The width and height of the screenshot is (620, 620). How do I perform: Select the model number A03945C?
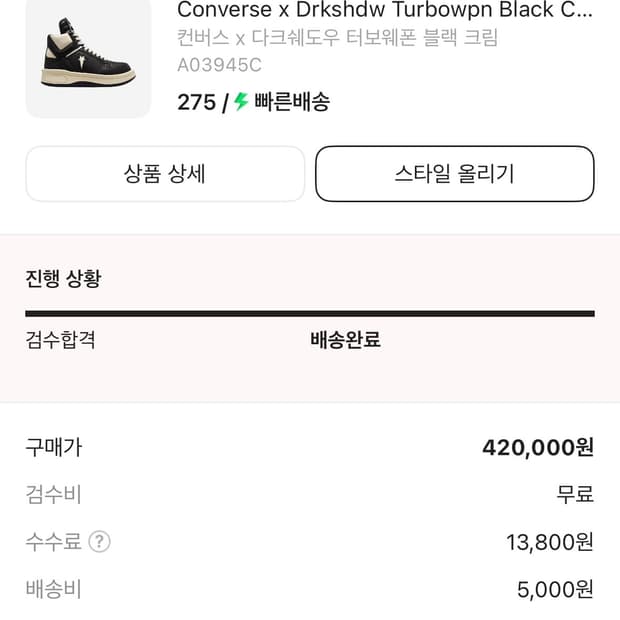[x=219, y=66]
